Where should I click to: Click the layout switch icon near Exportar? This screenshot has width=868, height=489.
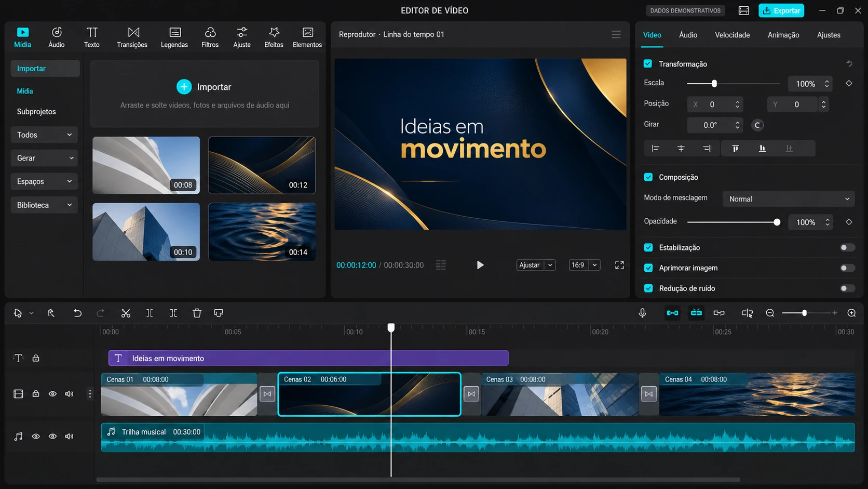[743, 10]
